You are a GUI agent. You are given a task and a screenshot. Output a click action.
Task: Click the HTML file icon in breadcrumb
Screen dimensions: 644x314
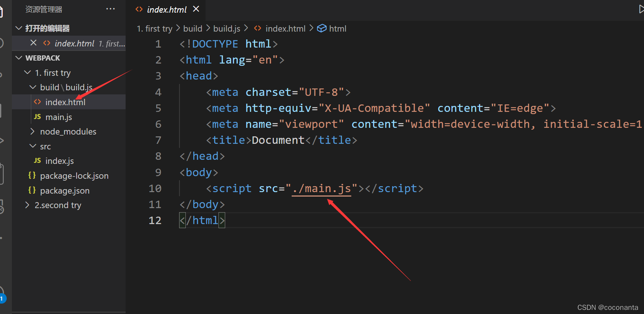tap(258, 28)
